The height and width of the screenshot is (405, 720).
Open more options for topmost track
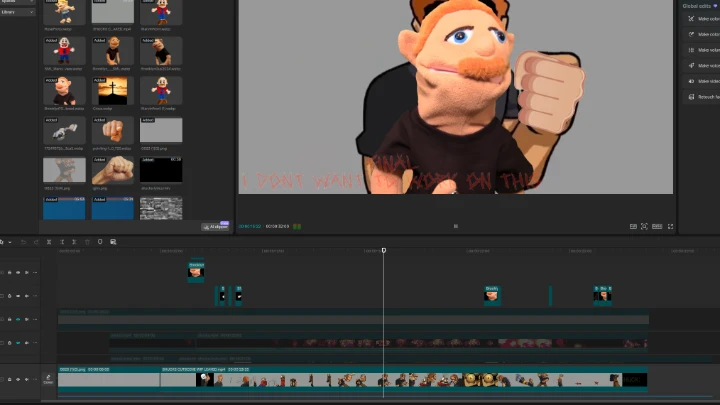coord(35,272)
